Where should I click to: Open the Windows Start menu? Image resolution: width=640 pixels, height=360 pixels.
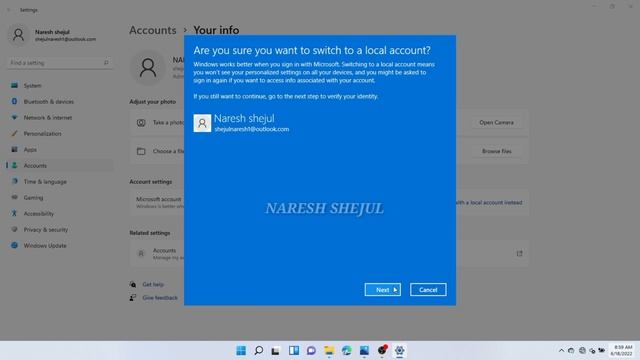point(241,351)
